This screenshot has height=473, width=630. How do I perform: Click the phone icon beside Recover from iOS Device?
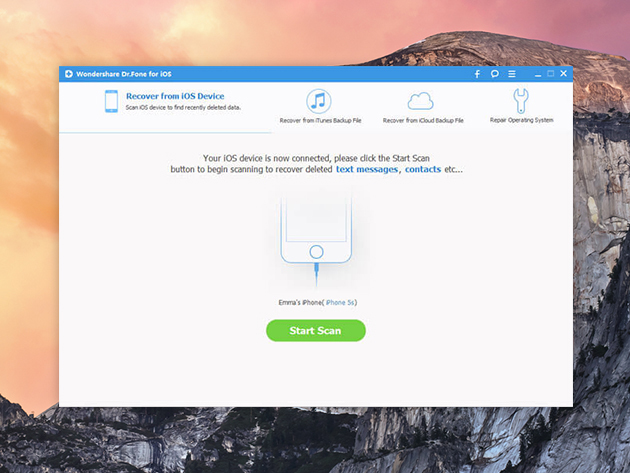click(x=111, y=101)
